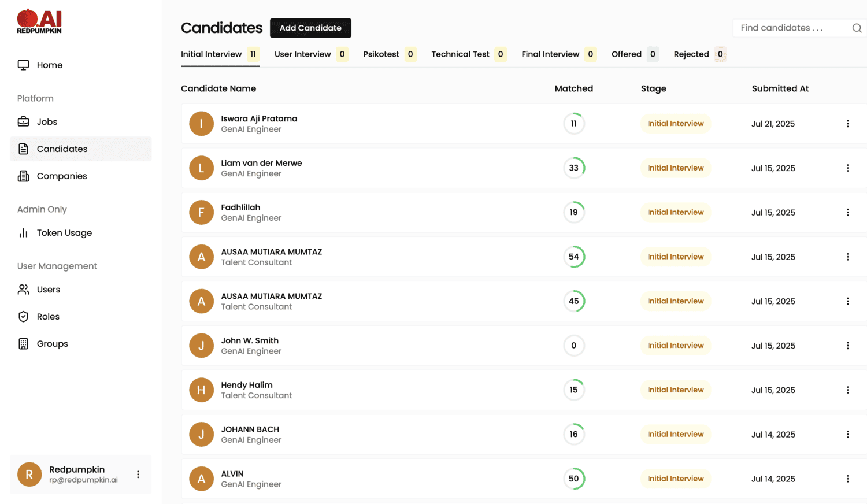
Task: Open Token Usage statistics icon
Action: coord(23,232)
